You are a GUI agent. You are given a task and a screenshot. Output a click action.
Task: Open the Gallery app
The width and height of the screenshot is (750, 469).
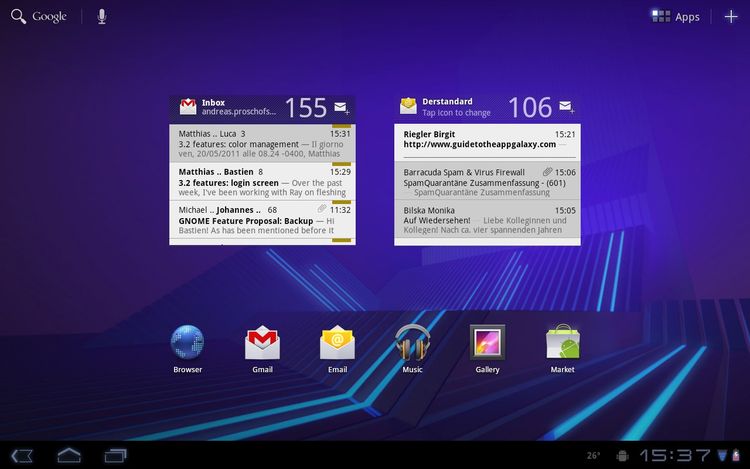click(487, 344)
